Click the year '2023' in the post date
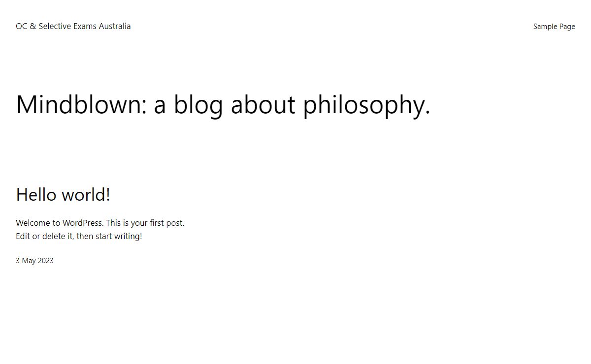The image size is (591, 364). tap(45, 261)
